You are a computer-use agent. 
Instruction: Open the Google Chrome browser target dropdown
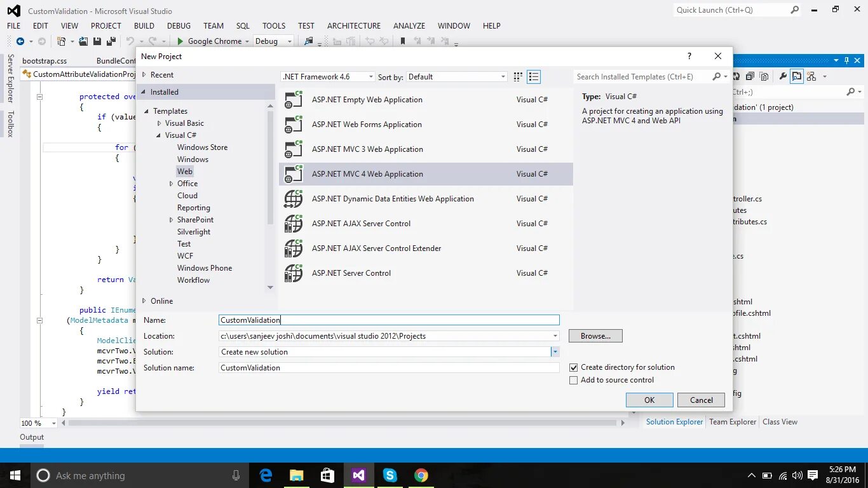coord(247,41)
